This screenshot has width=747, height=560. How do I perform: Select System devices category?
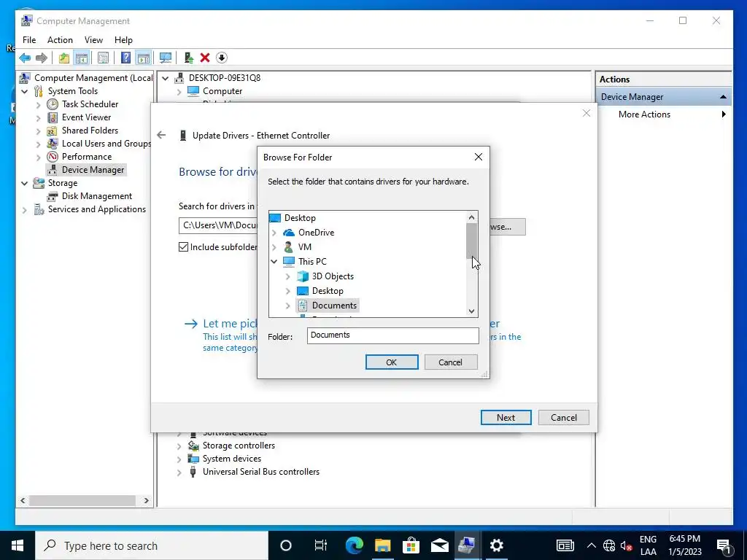click(x=231, y=459)
